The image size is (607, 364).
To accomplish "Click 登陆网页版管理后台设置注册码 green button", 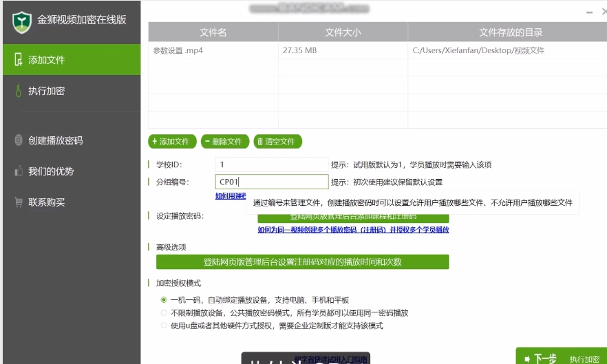I will click(302, 261).
